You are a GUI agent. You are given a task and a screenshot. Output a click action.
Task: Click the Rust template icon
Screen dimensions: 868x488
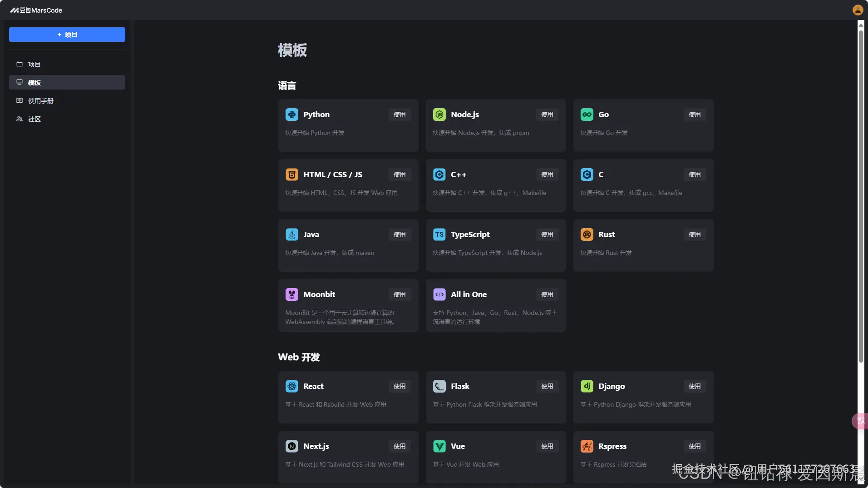(x=587, y=234)
